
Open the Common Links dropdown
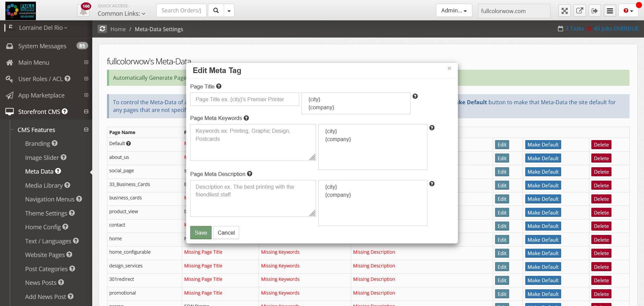(121, 14)
